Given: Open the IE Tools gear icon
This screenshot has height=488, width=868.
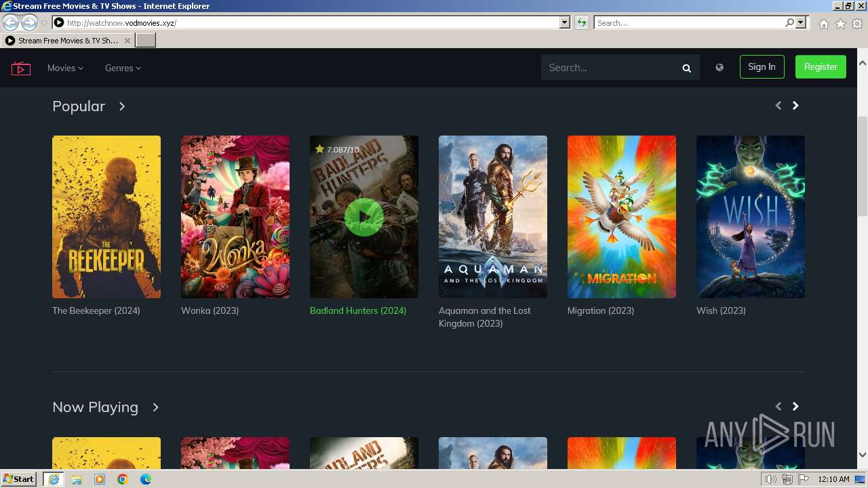Looking at the screenshot, I should [x=857, y=24].
